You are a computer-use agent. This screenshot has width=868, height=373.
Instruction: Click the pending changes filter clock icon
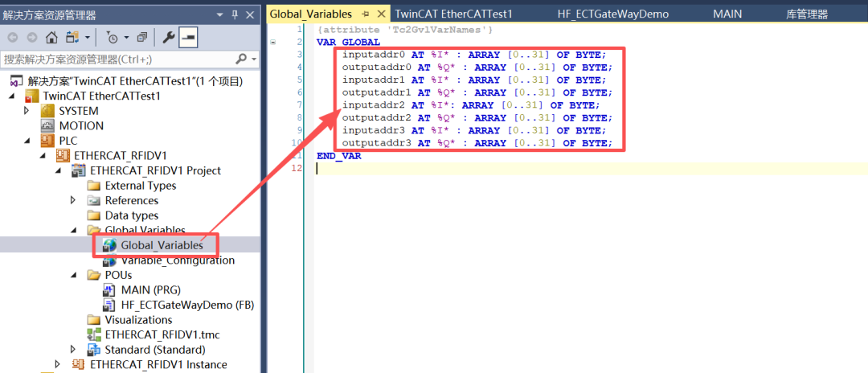tap(113, 37)
